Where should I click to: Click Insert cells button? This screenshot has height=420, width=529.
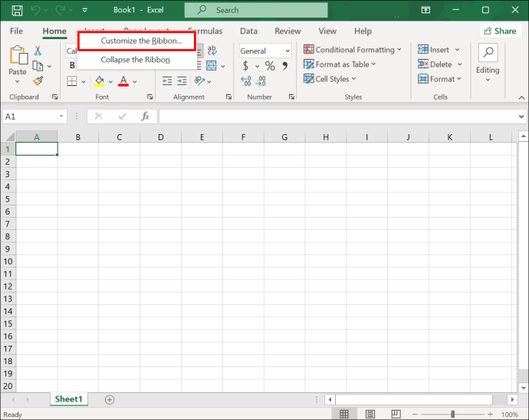click(x=434, y=50)
